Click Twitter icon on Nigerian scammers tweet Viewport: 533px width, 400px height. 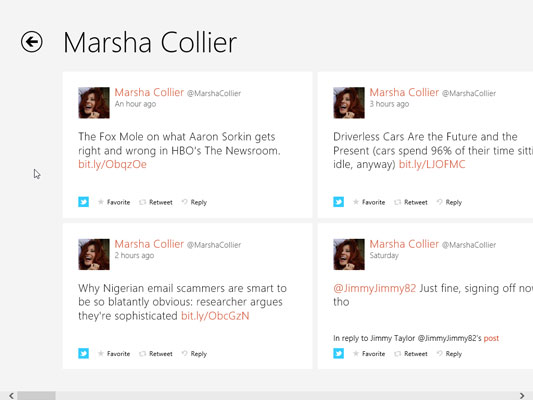(x=83, y=353)
